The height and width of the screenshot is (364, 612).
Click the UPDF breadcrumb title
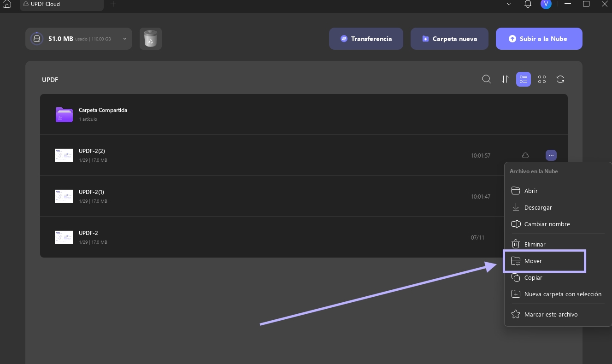pos(50,80)
